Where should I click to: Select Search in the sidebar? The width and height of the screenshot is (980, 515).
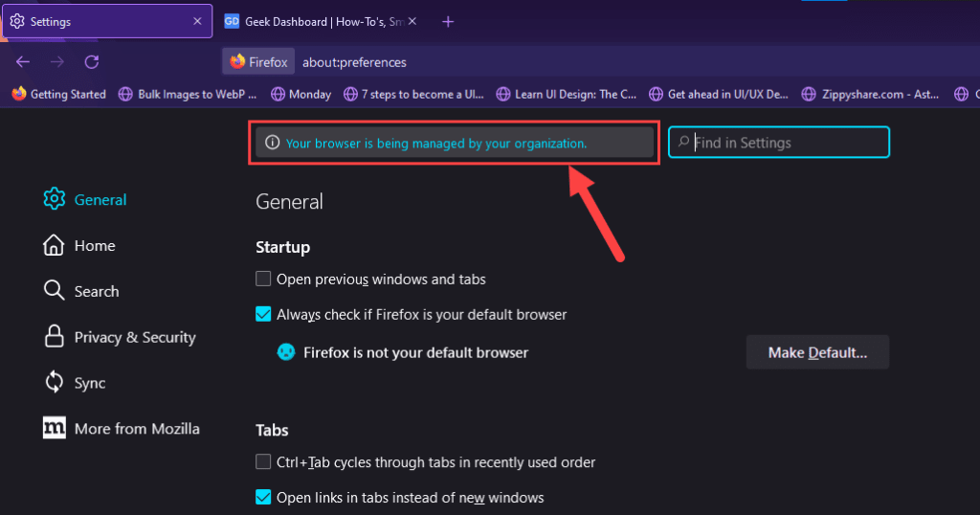click(x=81, y=291)
